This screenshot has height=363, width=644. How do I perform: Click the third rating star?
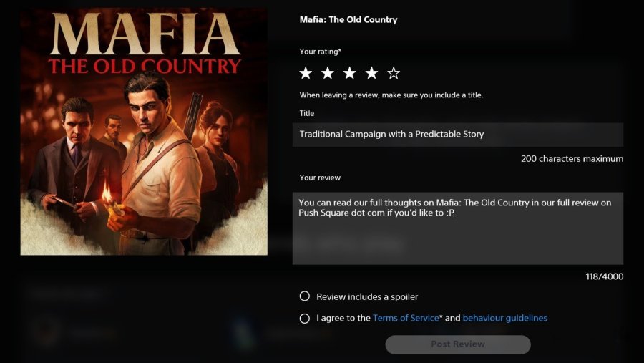[x=349, y=73]
